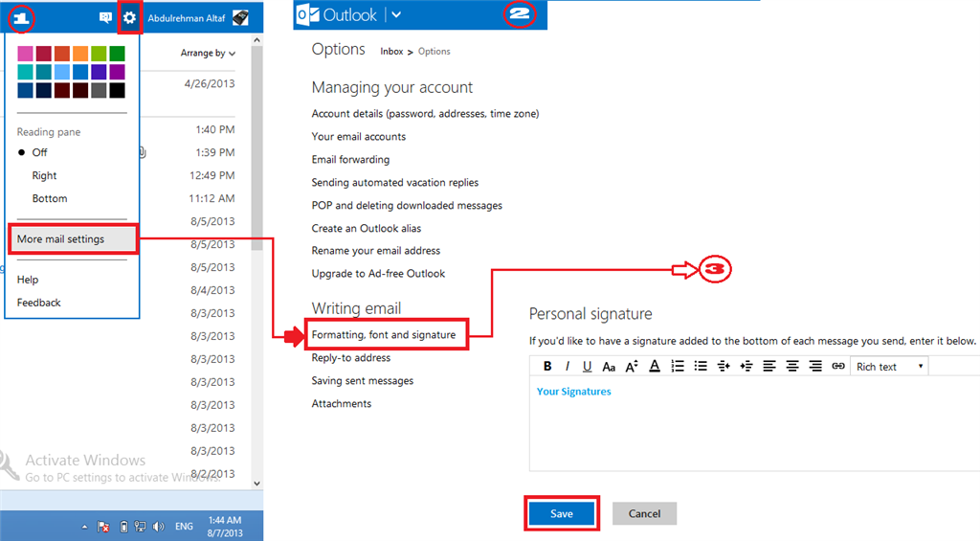Open Attachments settings
The height and width of the screenshot is (541, 980).
[x=342, y=404]
